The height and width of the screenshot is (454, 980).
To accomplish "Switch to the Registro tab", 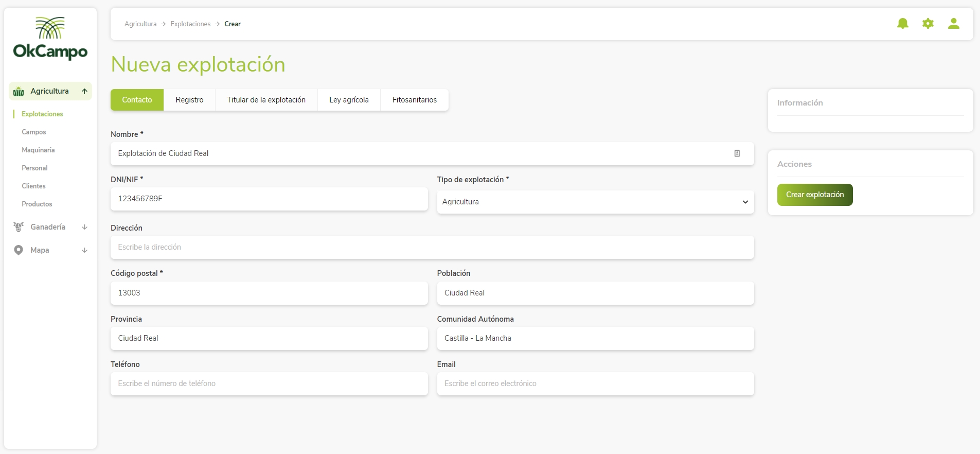I will (189, 100).
